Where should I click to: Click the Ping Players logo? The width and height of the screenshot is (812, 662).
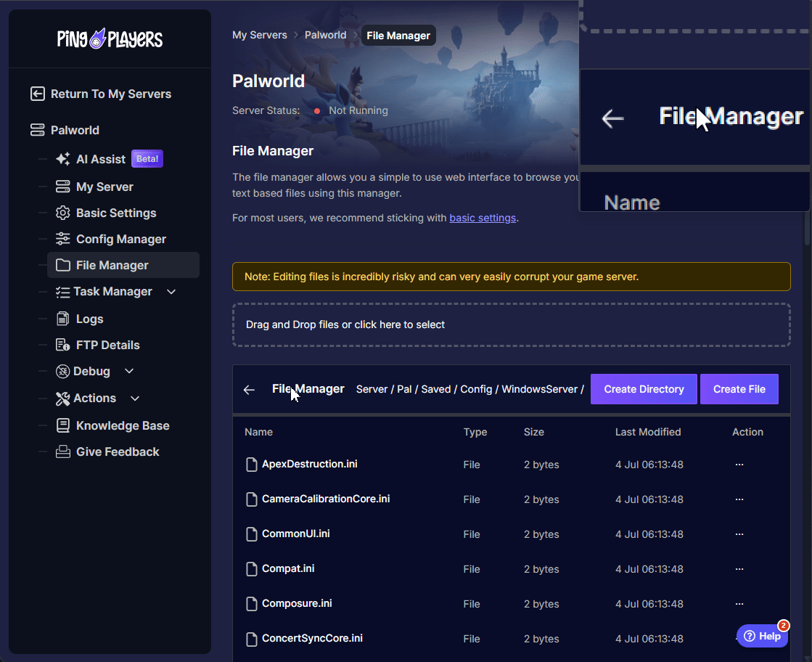110,39
